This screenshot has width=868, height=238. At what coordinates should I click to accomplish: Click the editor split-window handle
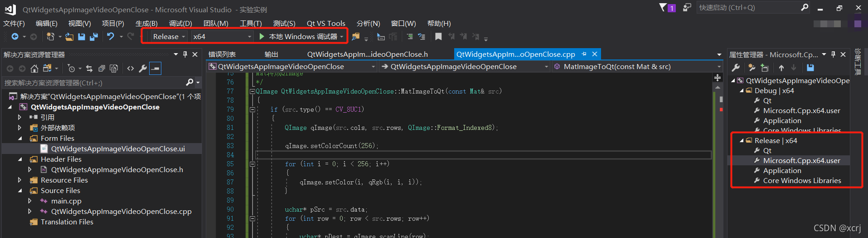(x=718, y=78)
